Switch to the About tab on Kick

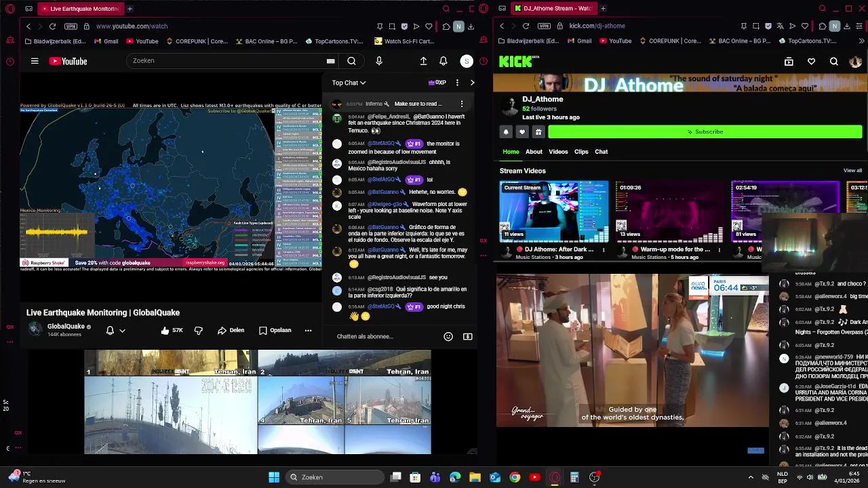(x=534, y=152)
